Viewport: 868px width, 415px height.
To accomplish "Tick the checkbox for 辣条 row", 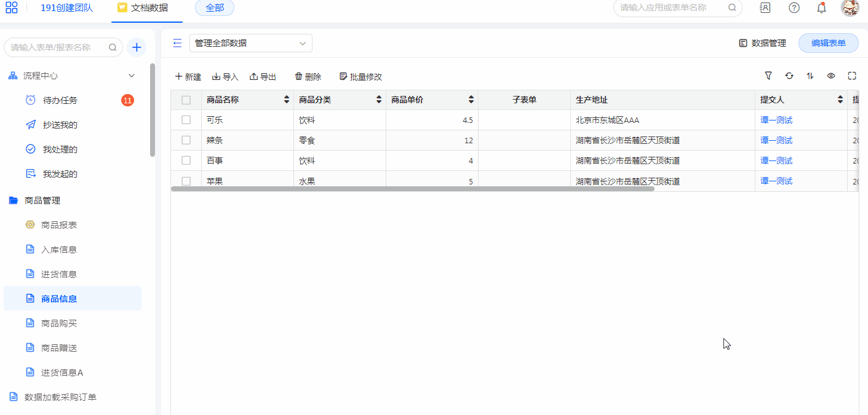I will tap(186, 140).
